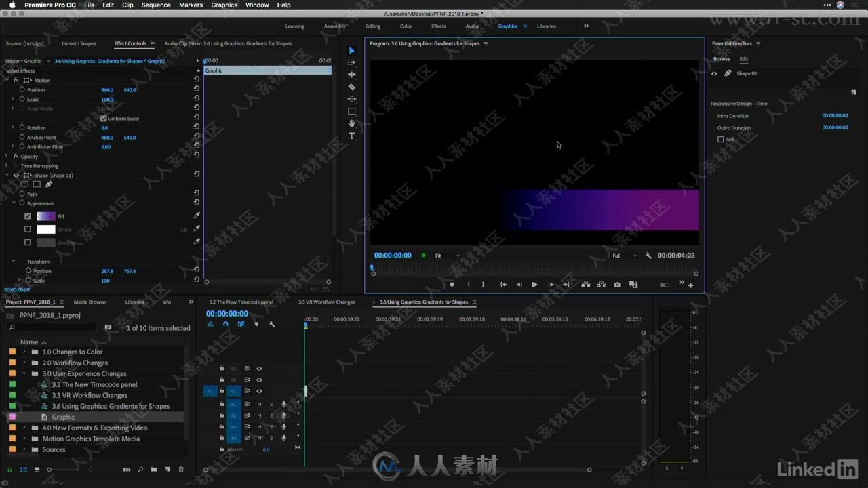Click the Lift button

tap(585, 285)
